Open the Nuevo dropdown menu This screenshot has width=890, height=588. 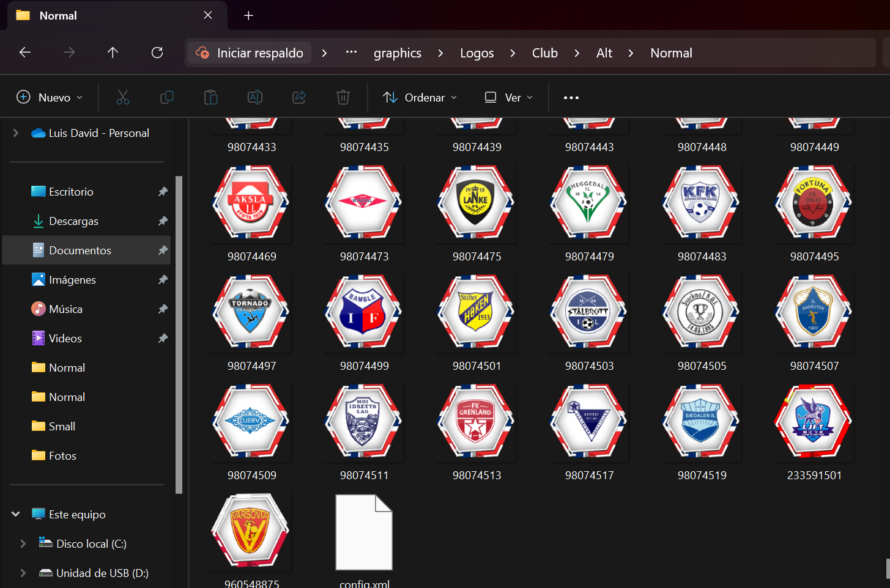[49, 98]
